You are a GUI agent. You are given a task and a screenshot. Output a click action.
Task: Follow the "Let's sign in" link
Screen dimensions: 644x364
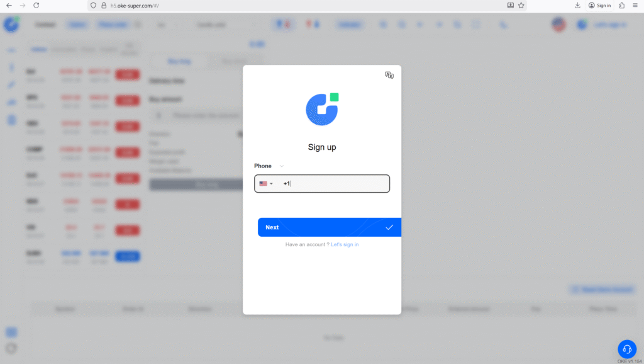[x=345, y=244]
